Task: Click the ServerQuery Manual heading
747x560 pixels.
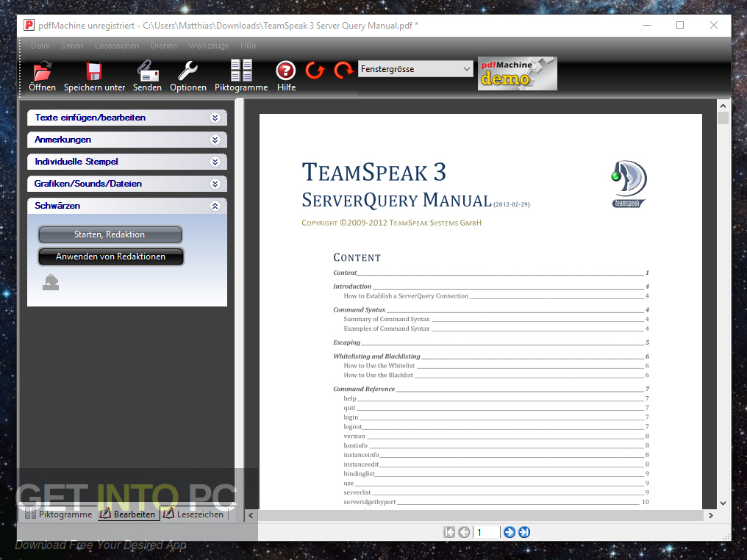Action: pos(396,200)
